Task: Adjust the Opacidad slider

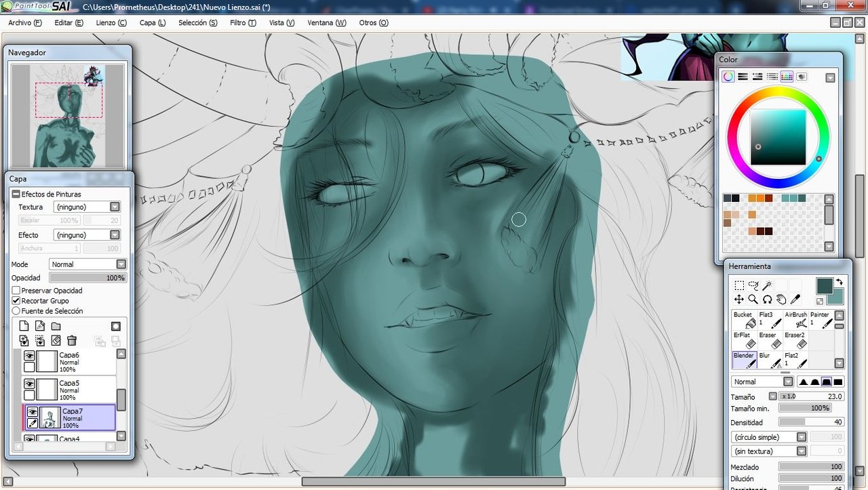Action: click(x=87, y=278)
